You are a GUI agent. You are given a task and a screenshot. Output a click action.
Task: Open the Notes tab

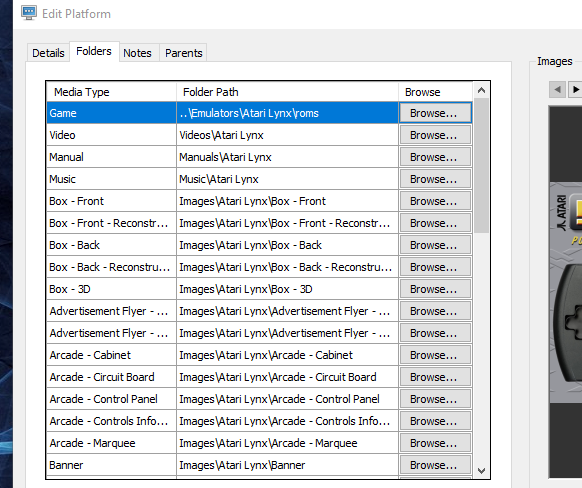click(137, 53)
